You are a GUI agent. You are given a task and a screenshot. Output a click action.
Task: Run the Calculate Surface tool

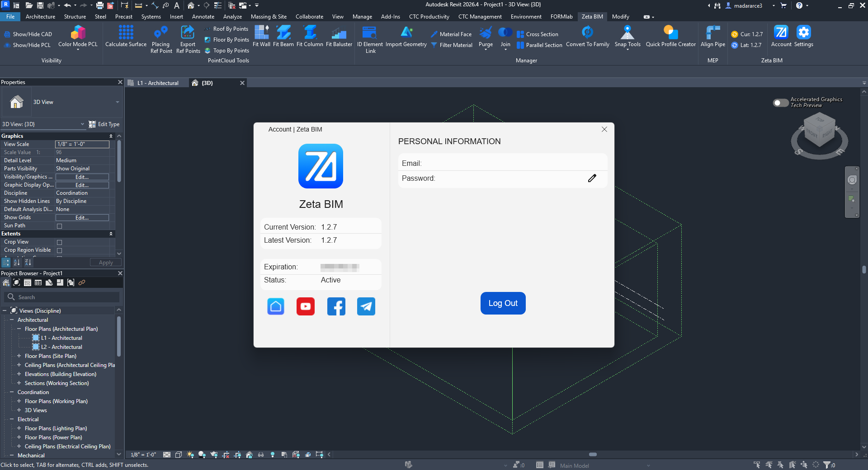pyautogui.click(x=126, y=36)
